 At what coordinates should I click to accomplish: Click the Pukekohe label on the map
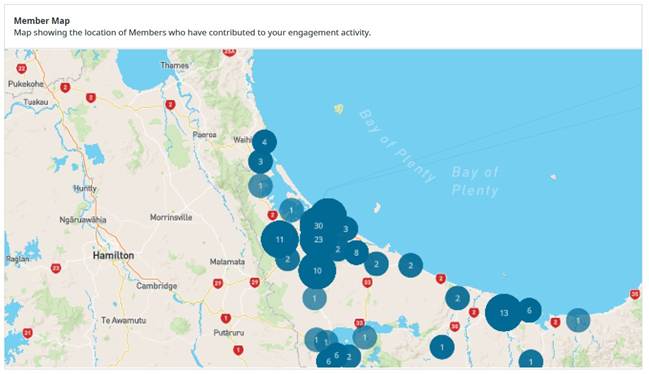pos(26,84)
